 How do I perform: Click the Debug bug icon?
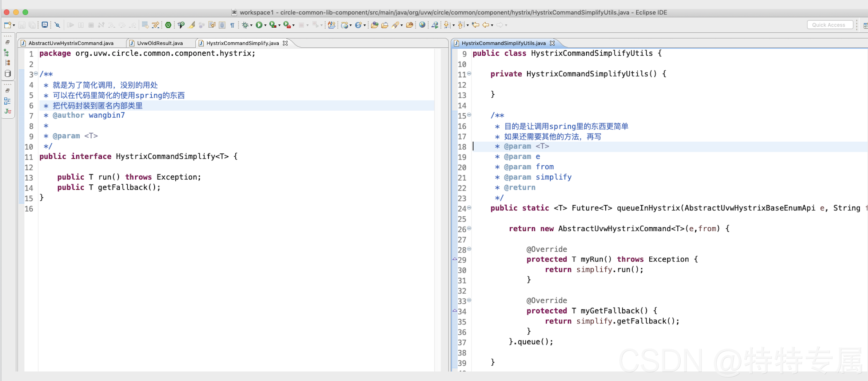click(245, 25)
